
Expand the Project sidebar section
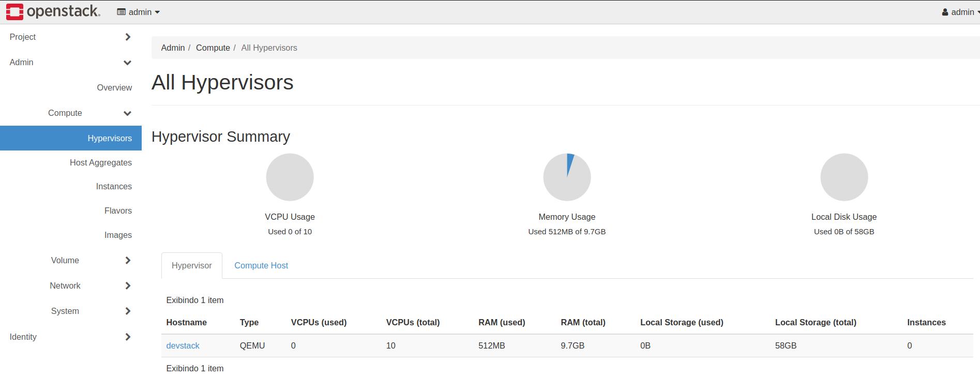pyautogui.click(x=70, y=37)
